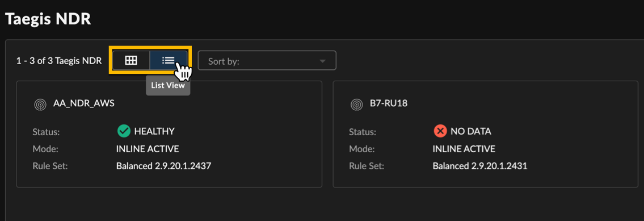Viewport: 644px width, 221px height.
Task: Open the Sort by dropdown
Action: [x=267, y=60]
